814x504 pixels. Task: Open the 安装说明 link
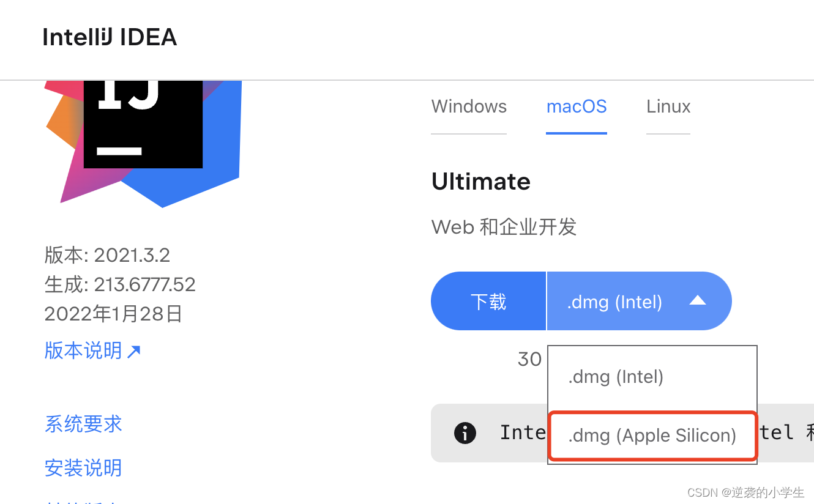[x=84, y=469]
